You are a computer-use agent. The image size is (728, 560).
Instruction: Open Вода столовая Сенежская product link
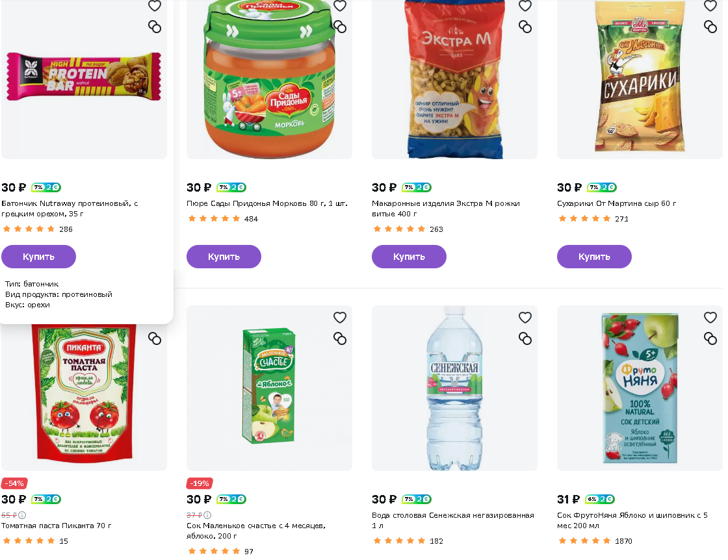[452, 520]
